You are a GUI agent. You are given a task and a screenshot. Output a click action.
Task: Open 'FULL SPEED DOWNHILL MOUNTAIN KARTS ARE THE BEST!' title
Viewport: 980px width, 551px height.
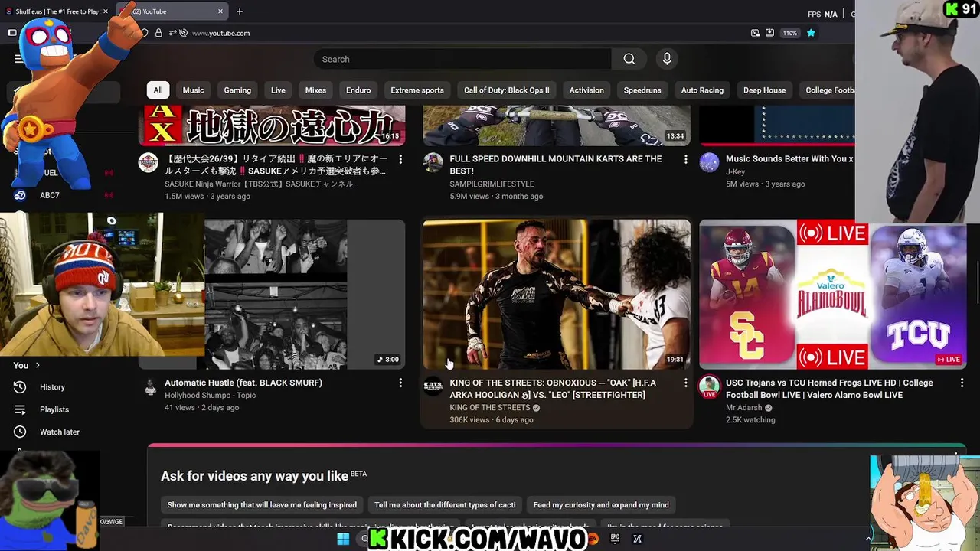tap(556, 165)
